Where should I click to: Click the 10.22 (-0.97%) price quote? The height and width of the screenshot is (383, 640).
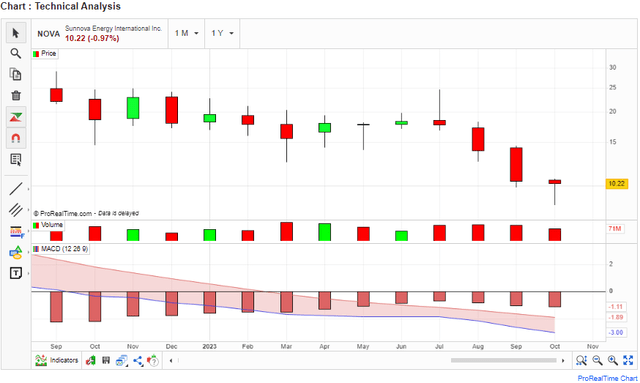coord(92,38)
